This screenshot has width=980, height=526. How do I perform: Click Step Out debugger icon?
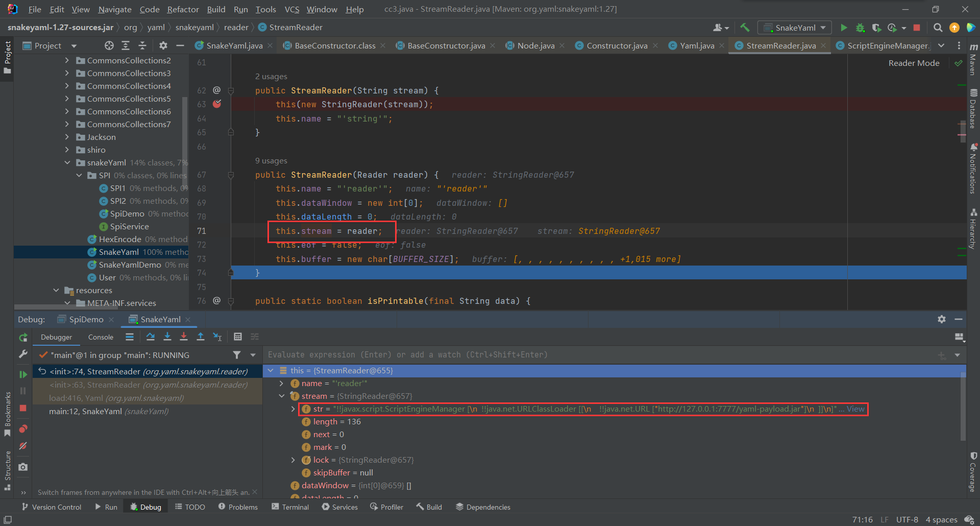pos(201,337)
